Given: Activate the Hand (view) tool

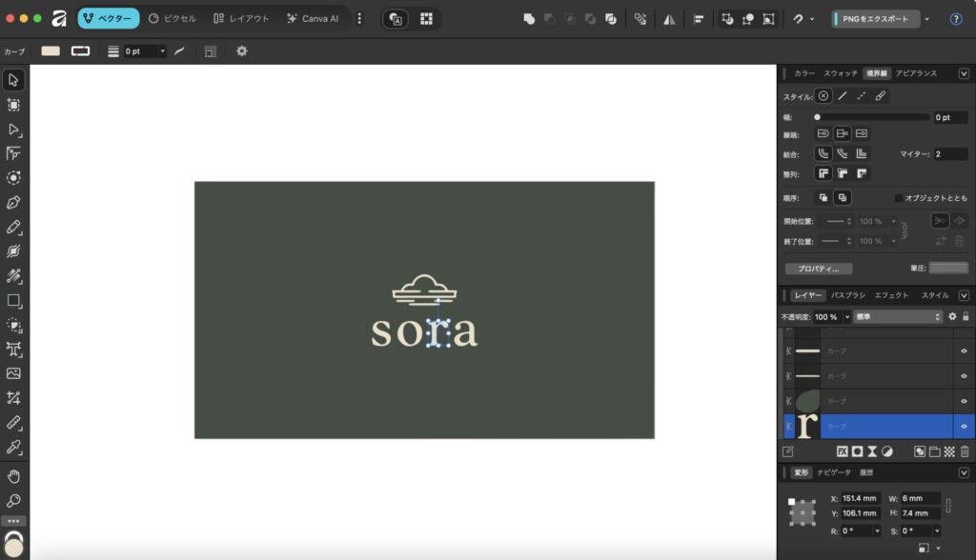Looking at the screenshot, I should coord(13,476).
